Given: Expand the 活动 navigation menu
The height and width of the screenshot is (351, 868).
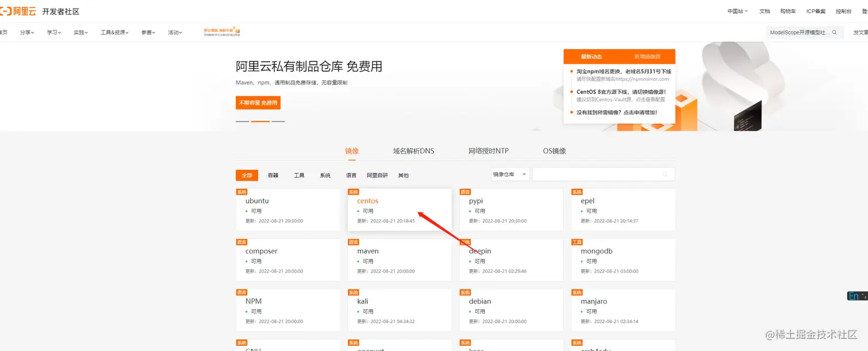Looking at the screenshot, I should click(x=175, y=33).
